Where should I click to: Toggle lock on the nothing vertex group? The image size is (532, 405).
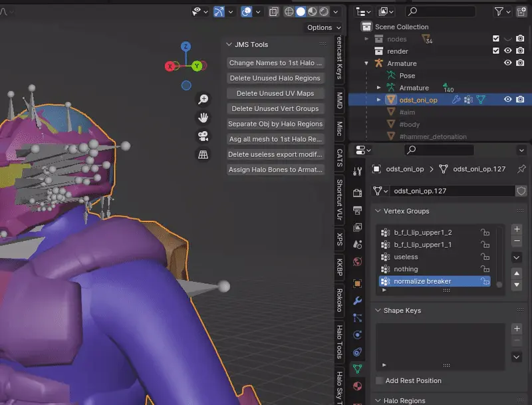coord(485,269)
